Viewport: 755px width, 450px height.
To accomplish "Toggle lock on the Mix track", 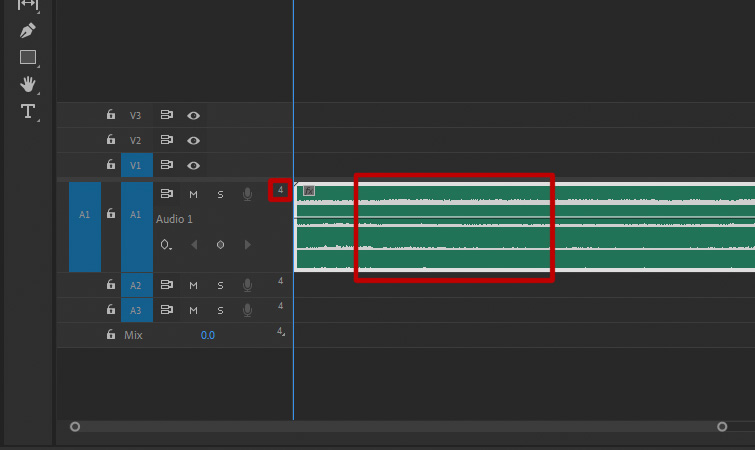I will [x=111, y=334].
